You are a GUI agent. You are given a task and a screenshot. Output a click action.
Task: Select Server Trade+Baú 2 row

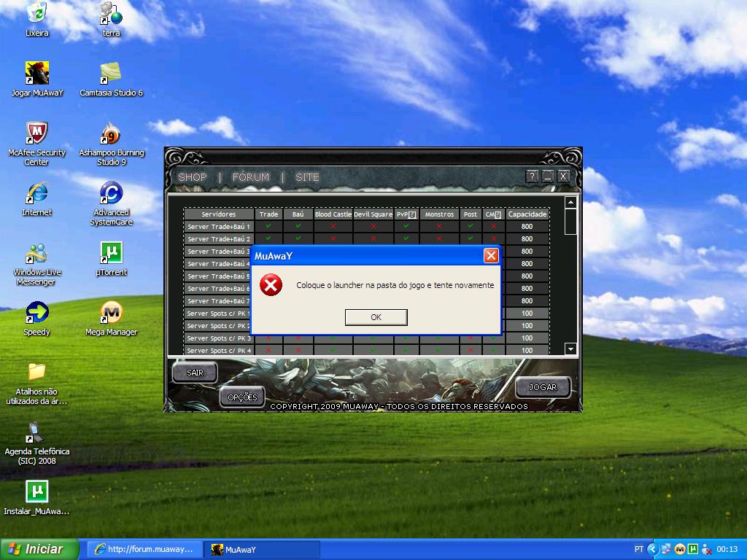(x=367, y=238)
